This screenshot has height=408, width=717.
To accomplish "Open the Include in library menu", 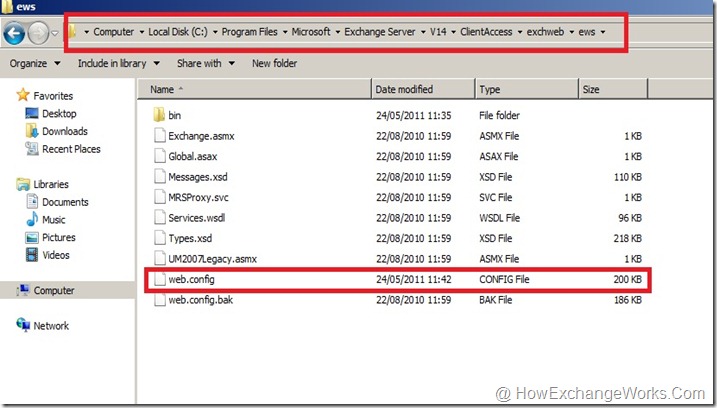I will click(118, 63).
